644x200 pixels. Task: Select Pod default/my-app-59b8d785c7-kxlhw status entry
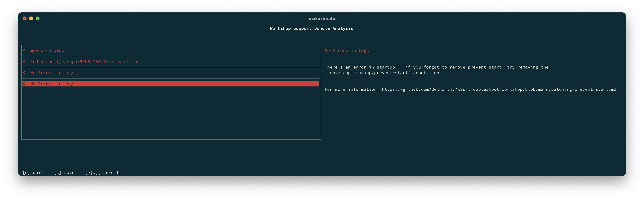[85, 62]
